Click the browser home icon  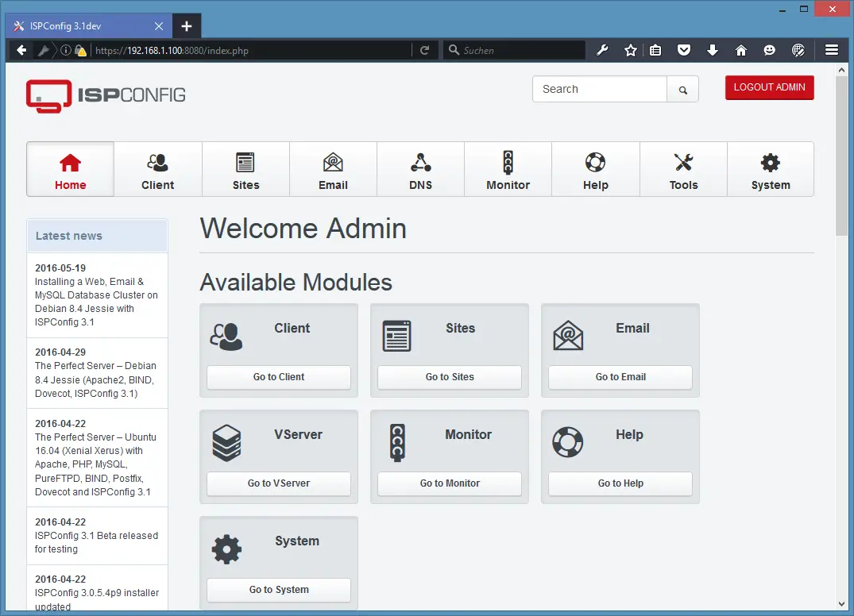741,51
